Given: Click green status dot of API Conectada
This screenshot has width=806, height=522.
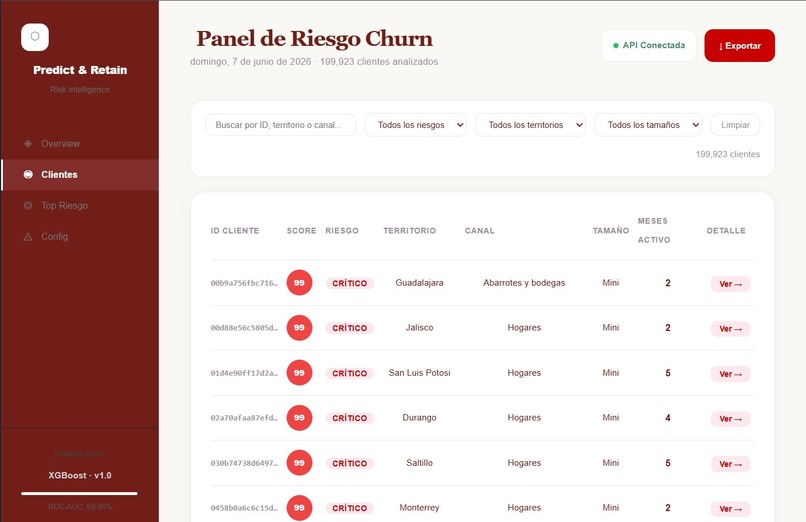Looking at the screenshot, I should [x=615, y=45].
